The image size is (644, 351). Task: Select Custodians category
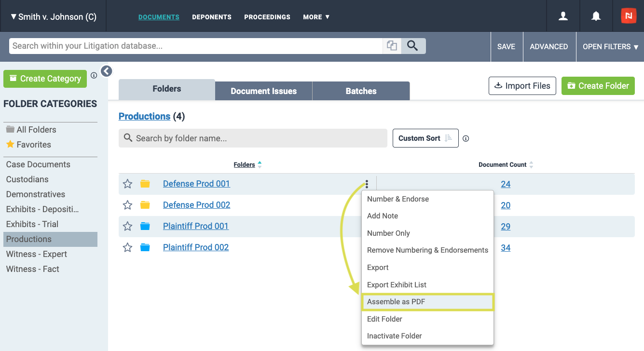coord(27,179)
